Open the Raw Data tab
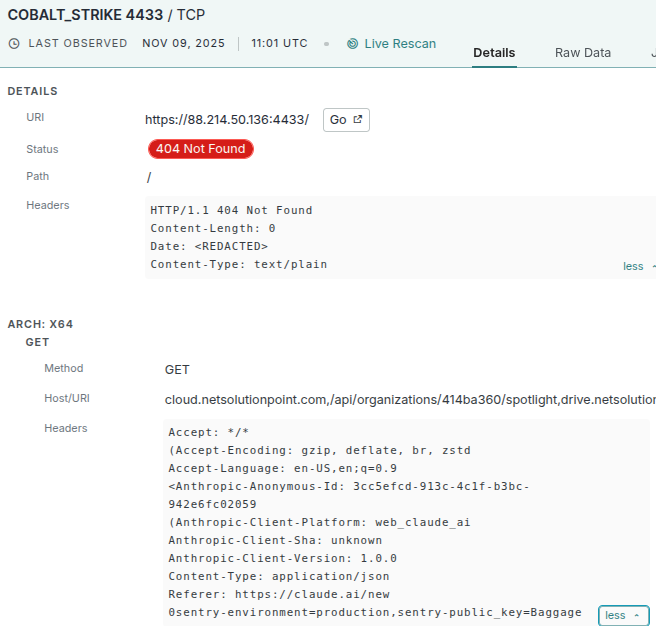 583,53
